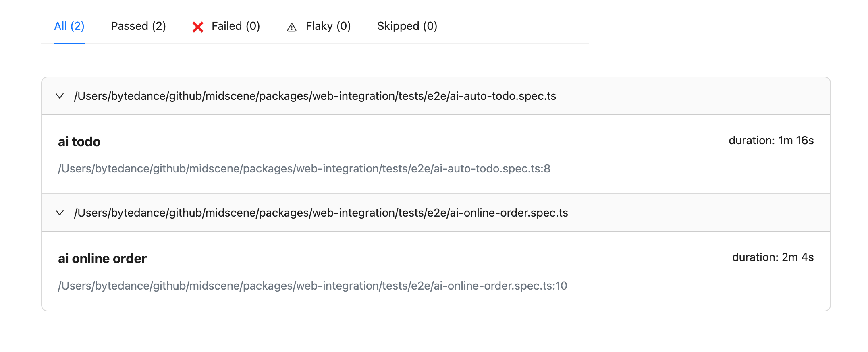Click the warning triangle icon beside Flaky

pyautogui.click(x=292, y=27)
